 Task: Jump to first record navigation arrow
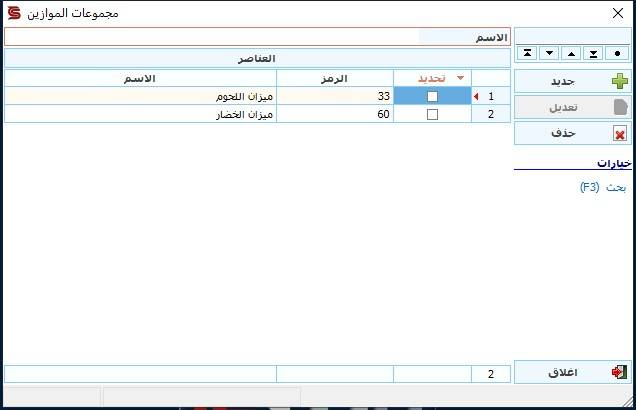pos(527,53)
